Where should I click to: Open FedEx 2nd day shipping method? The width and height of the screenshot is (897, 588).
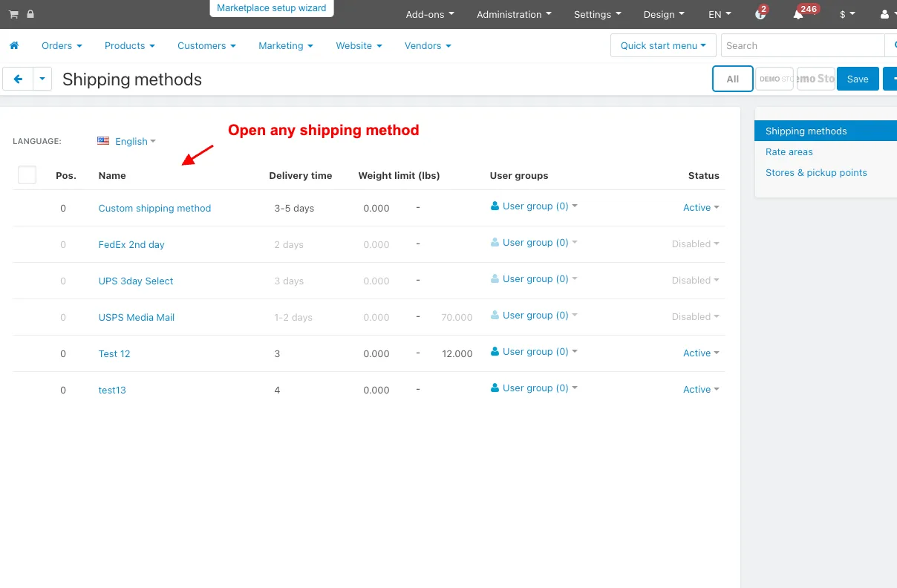131,244
